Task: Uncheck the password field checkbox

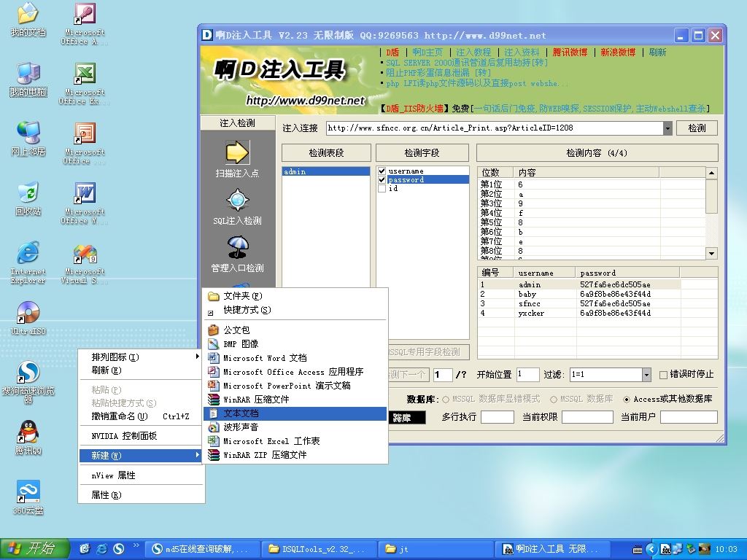Action: (x=382, y=179)
